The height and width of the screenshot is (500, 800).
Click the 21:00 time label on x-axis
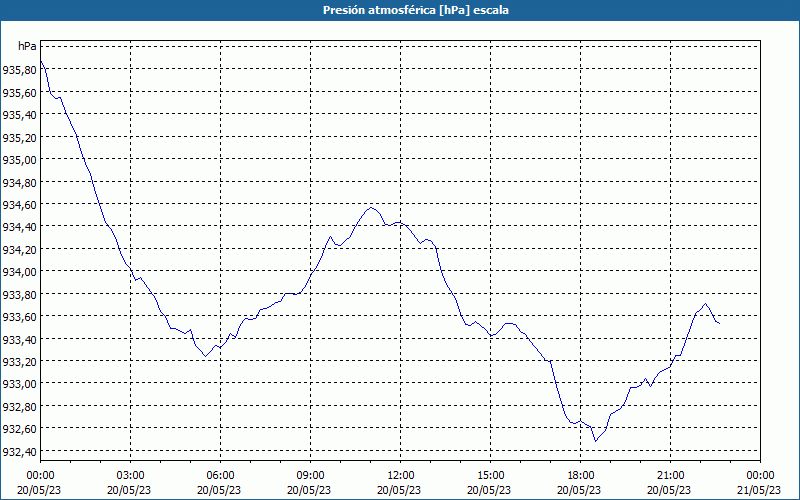[670, 476]
